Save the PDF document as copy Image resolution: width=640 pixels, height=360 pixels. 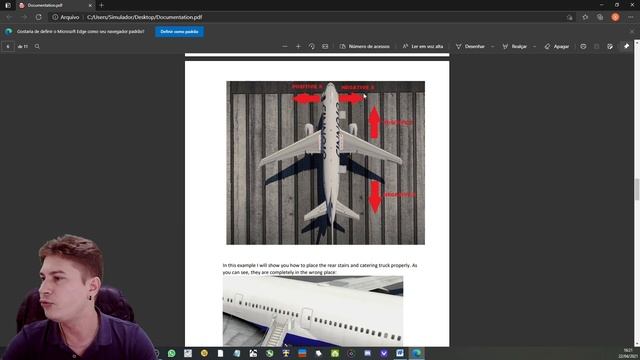pyautogui.click(x=610, y=47)
